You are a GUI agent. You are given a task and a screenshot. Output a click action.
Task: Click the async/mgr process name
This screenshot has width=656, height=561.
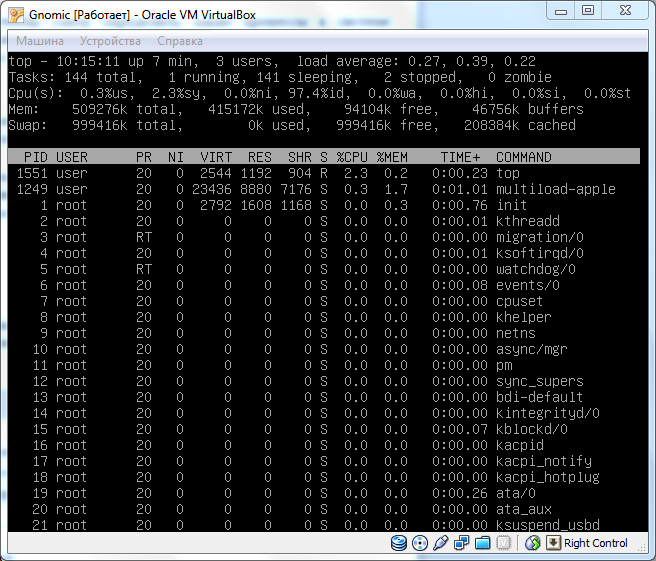click(x=531, y=349)
